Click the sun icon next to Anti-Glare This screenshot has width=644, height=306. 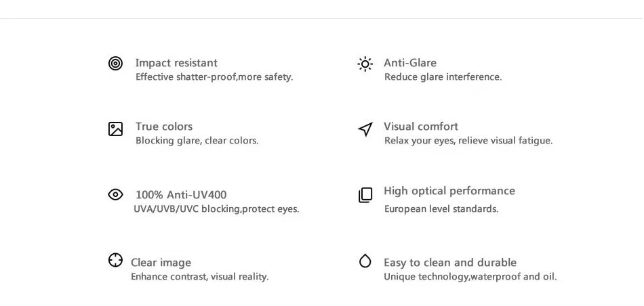(x=365, y=64)
